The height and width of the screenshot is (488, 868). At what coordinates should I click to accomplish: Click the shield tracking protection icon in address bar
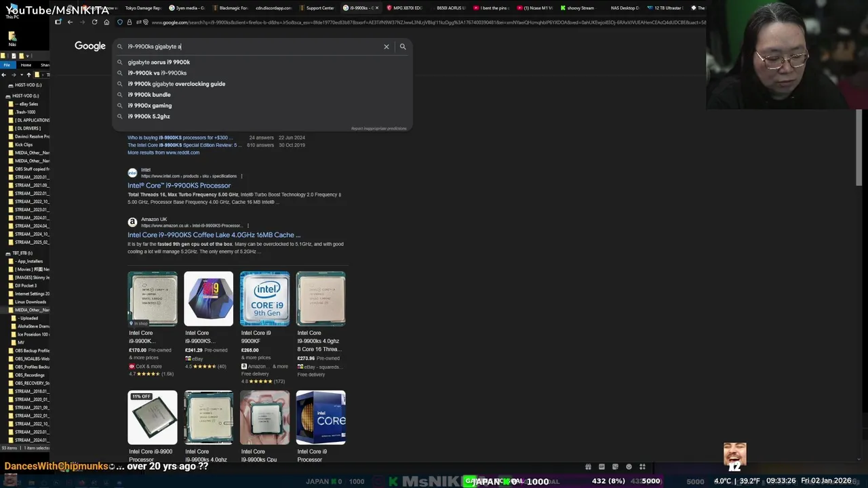click(x=120, y=22)
